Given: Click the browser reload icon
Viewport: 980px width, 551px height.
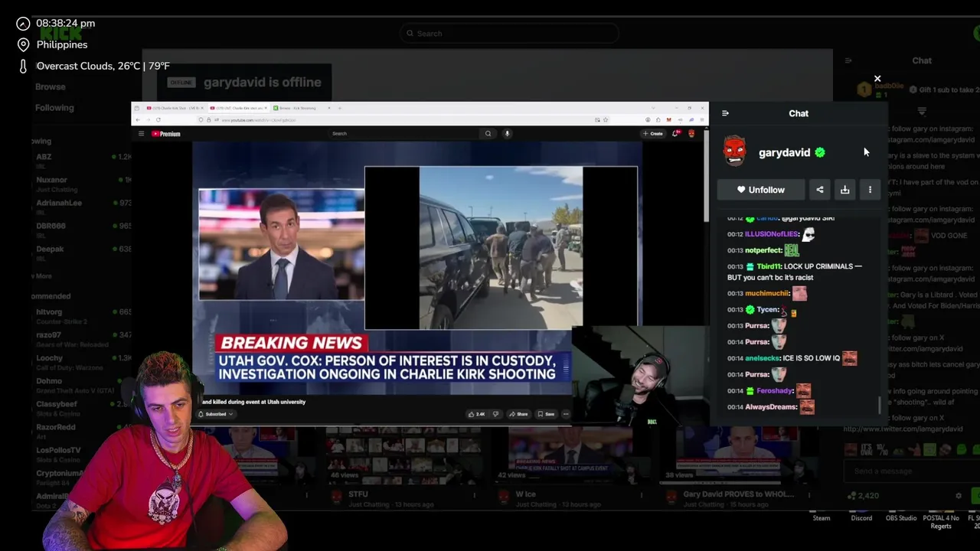Looking at the screenshot, I should (158, 120).
